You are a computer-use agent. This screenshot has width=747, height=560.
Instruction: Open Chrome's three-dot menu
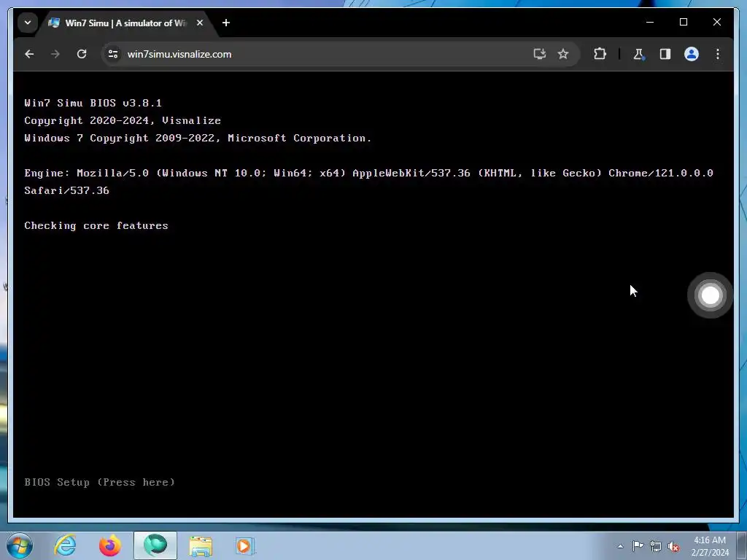click(718, 54)
